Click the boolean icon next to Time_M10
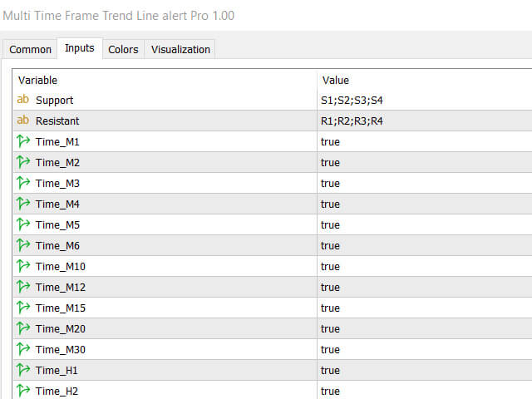532x399 pixels. [x=23, y=266]
